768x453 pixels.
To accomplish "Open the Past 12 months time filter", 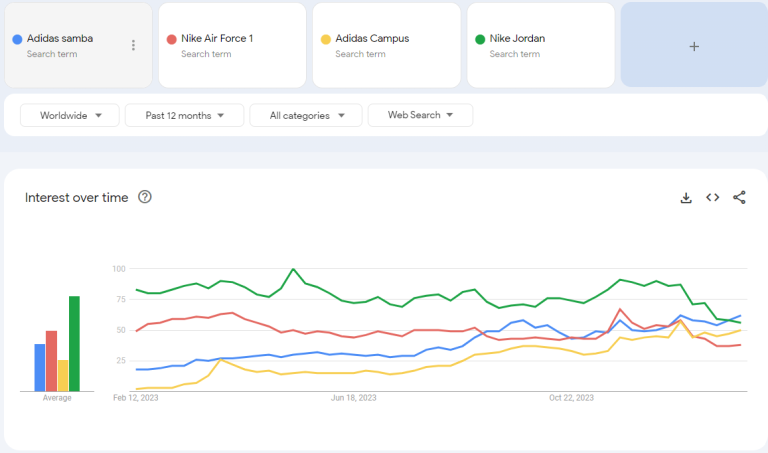I will pos(184,115).
